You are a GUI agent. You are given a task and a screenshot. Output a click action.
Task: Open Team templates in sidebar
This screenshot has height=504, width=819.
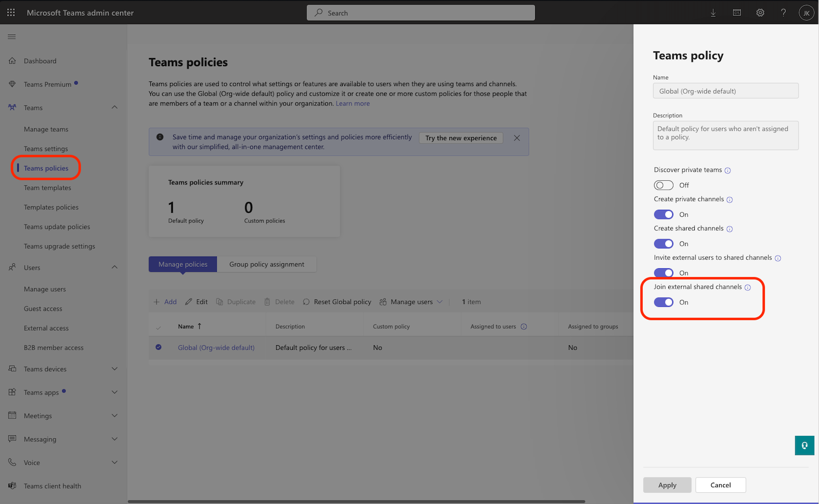coord(47,188)
